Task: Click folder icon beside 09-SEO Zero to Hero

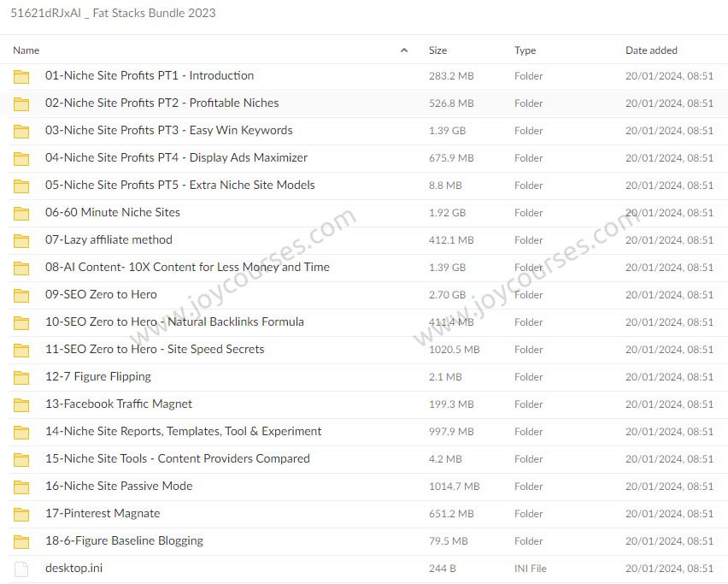Action: [21, 296]
